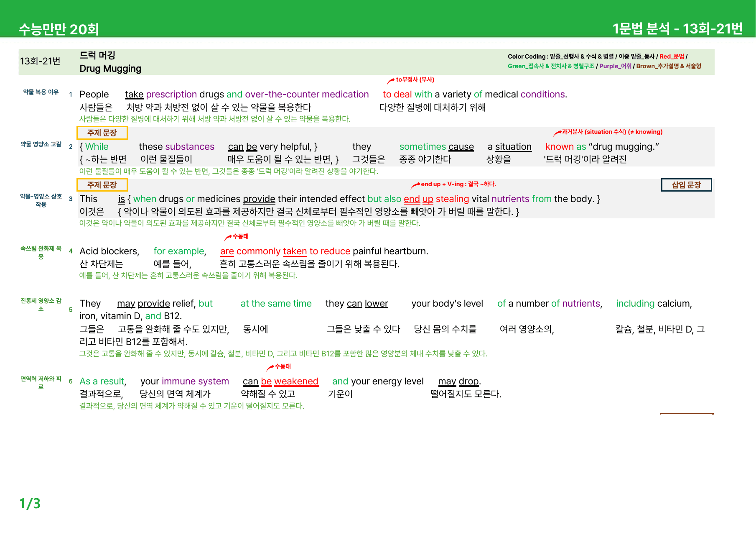
Task: Click the page indicator '1/3'
Action: coord(30,504)
